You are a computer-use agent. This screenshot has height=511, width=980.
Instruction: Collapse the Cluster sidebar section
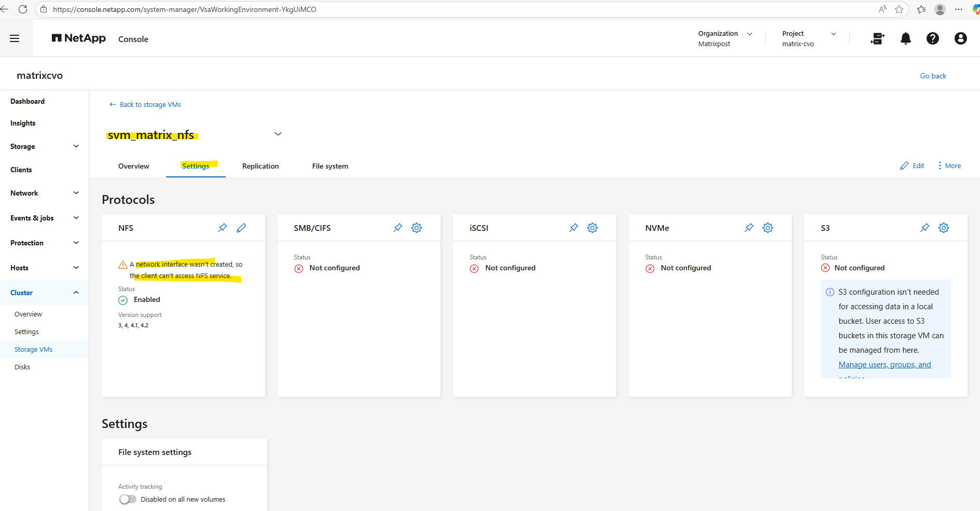pyautogui.click(x=44, y=293)
